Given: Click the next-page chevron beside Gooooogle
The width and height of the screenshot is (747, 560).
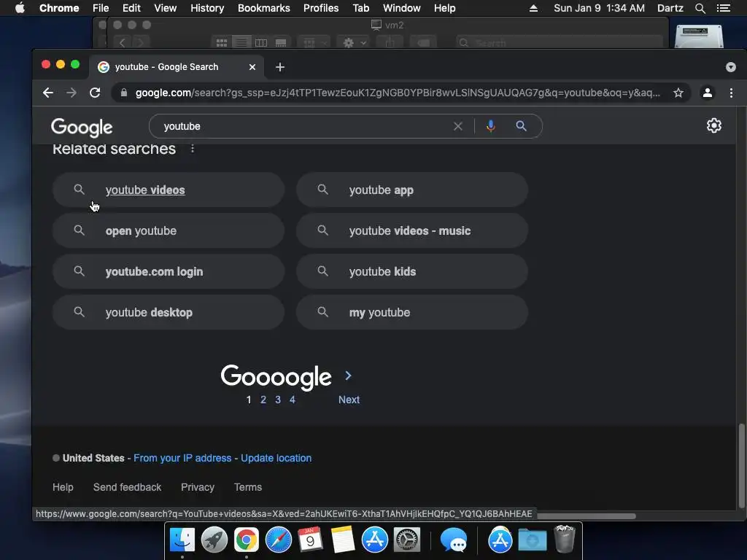Looking at the screenshot, I should point(348,376).
